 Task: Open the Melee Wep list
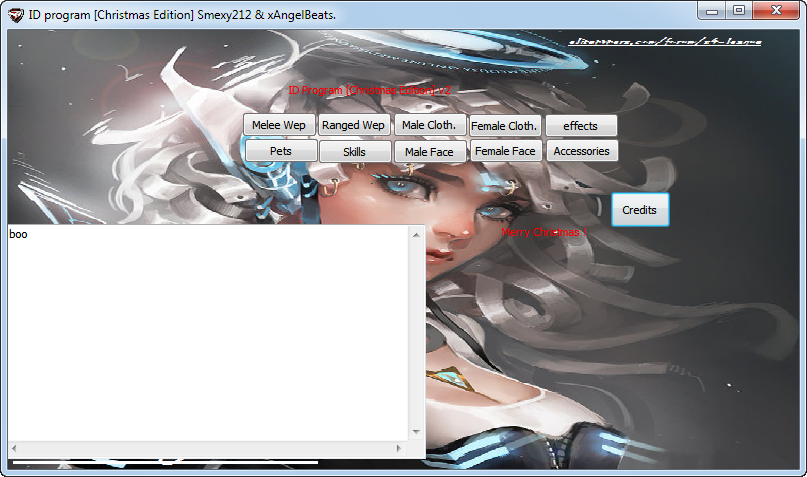[280, 125]
